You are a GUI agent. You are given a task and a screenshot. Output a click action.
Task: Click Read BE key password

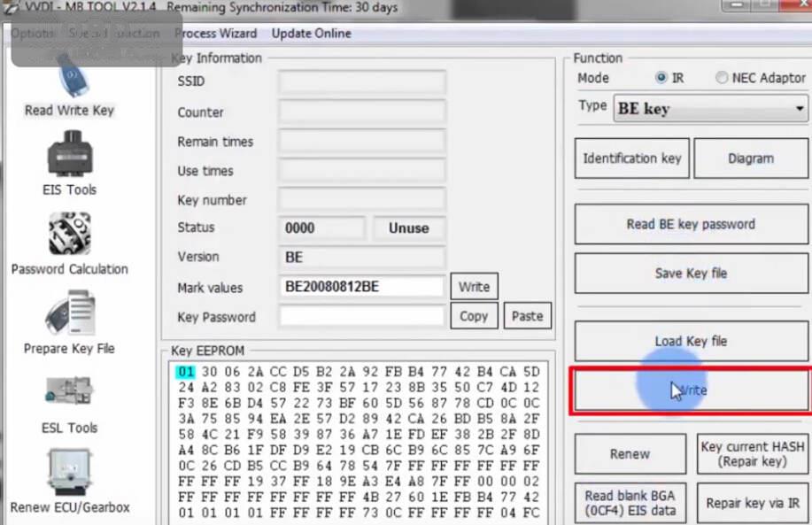tap(692, 224)
